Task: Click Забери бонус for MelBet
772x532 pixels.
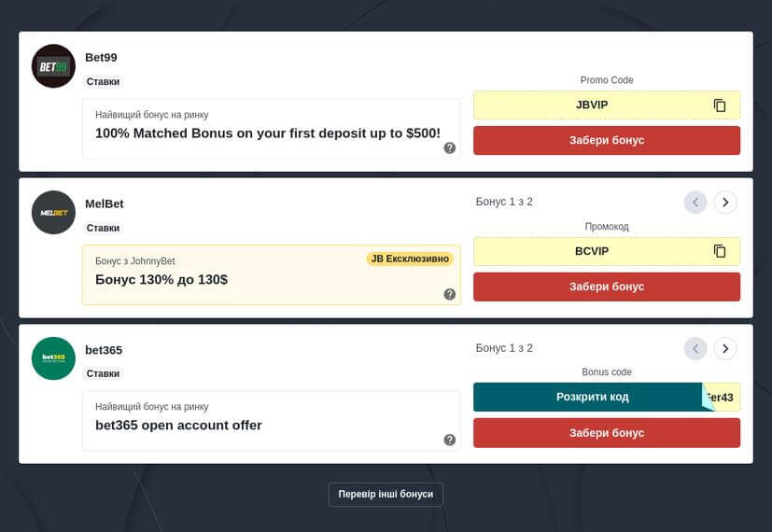Action: tap(607, 287)
